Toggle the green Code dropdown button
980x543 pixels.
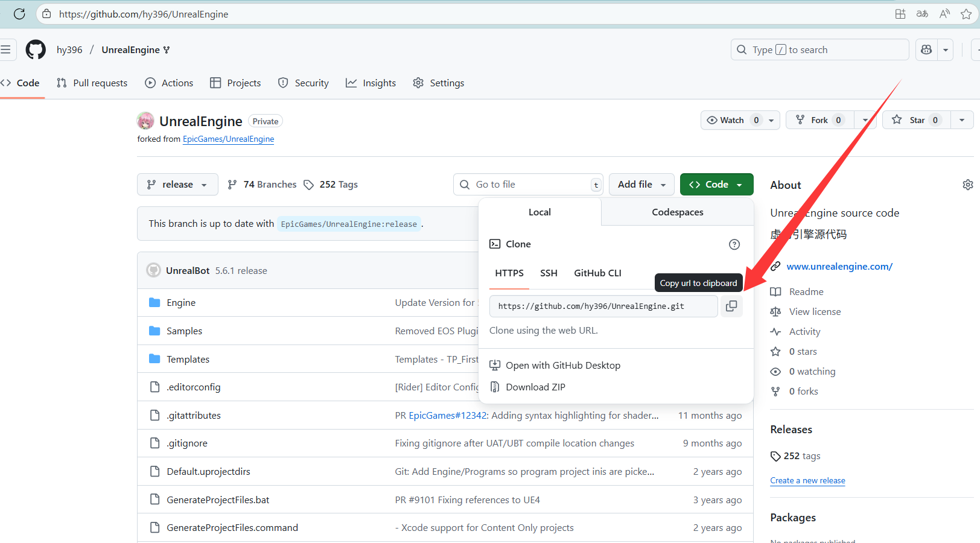716,184
